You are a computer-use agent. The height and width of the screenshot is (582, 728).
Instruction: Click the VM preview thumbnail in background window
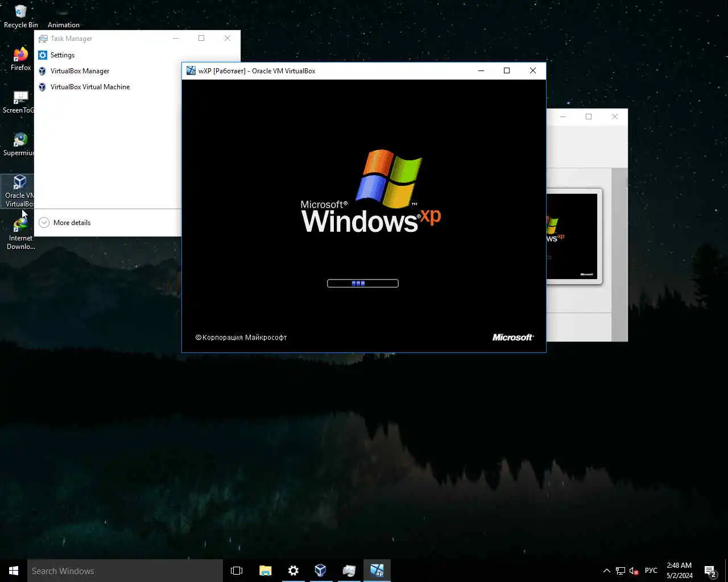573,236
